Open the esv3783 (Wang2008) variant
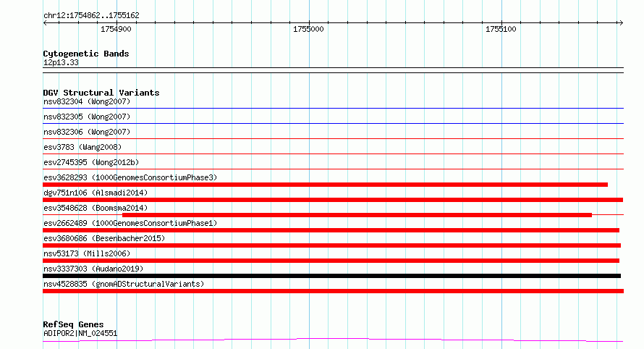The image size is (644, 349). (82, 147)
